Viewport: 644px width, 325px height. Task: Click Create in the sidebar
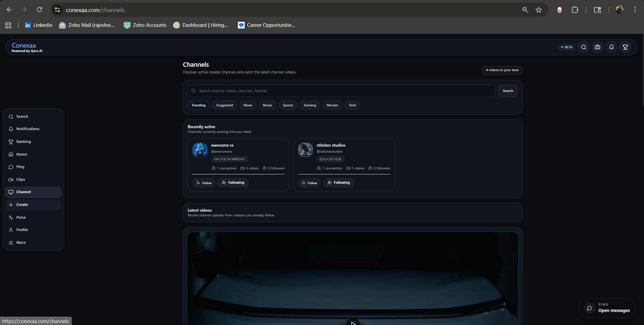(x=33, y=205)
